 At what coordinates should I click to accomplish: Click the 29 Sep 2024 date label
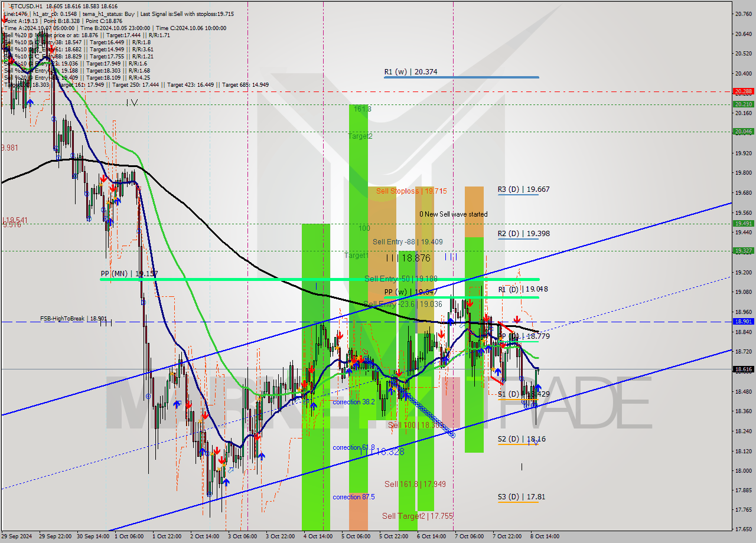17,537
